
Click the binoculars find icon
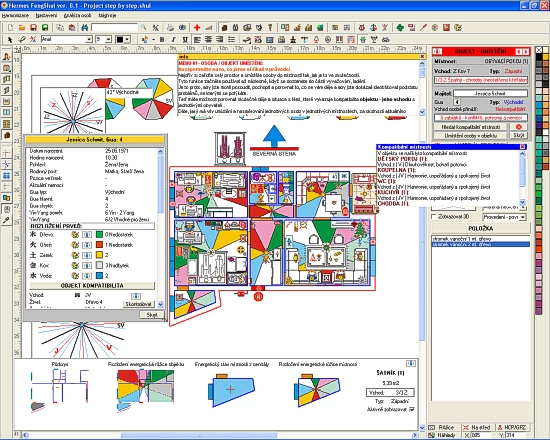[85, 27]
